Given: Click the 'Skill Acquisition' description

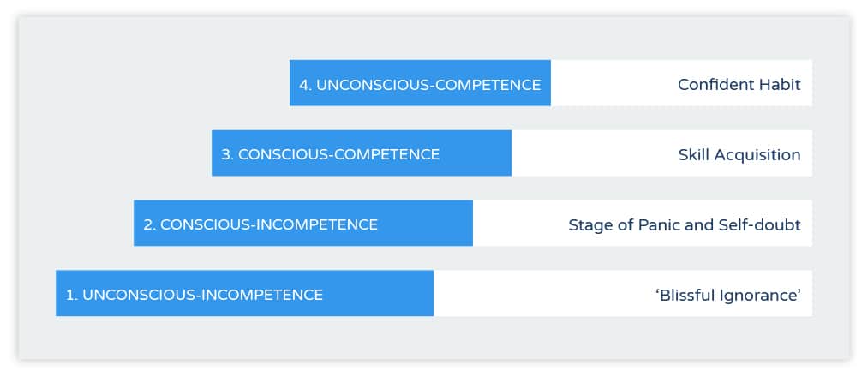Looking at the screenshot, I should [x=739, y=155].
